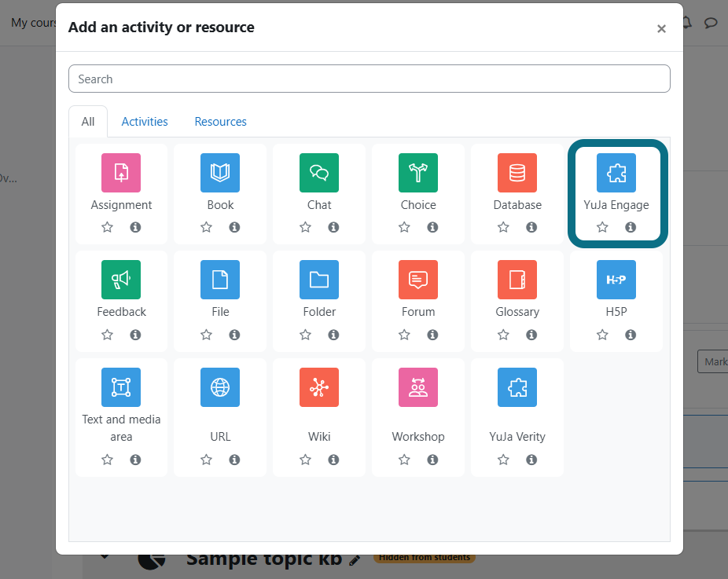This screenshot has width=728, height=579.
Task: Select the Assignment activity icon
Action: (x=121, y=173)
